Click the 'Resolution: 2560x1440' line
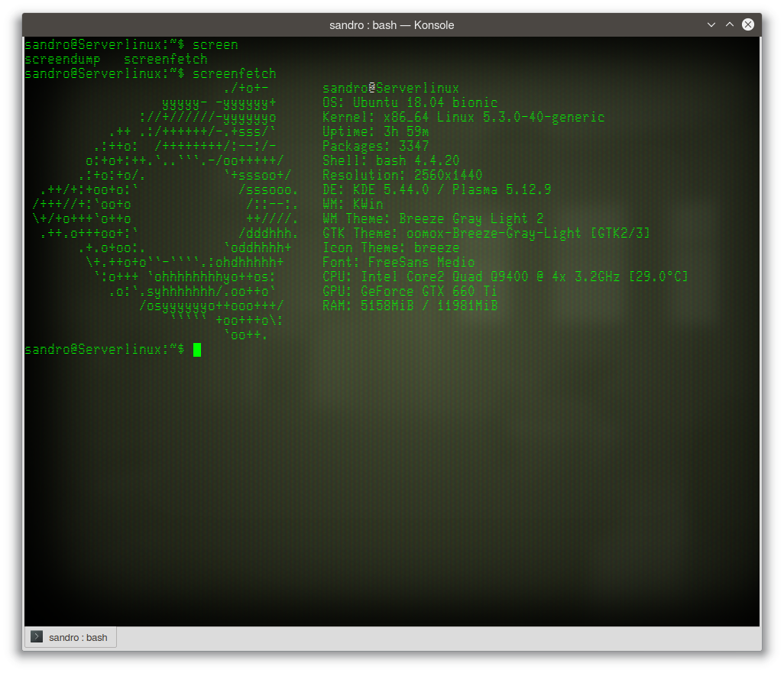Image resolution: width=784 pixels, height=673 pixels. 403,175
